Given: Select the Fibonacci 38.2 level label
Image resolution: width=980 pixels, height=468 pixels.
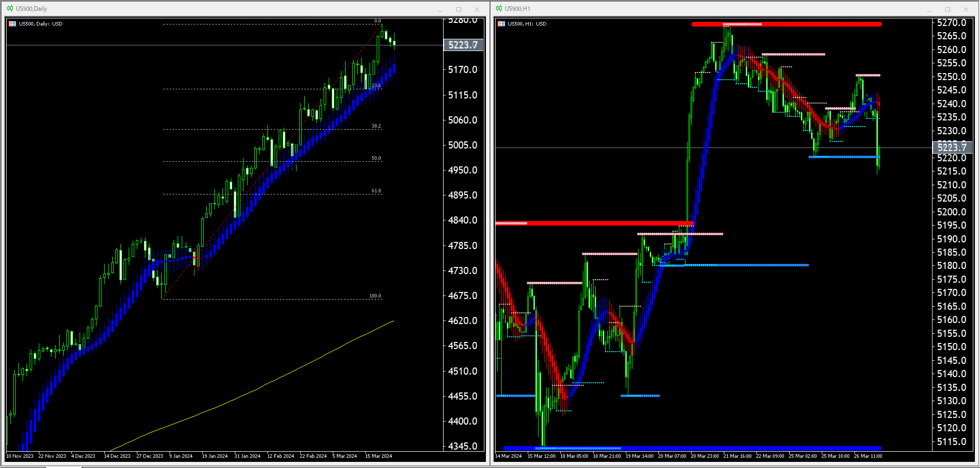Looking at the screenshot, I should (376, 126).
